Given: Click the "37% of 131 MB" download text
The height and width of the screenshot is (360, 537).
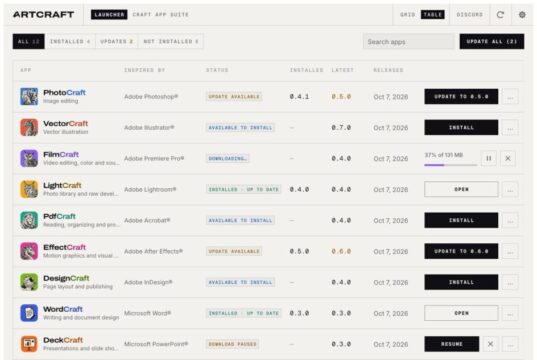Looking at the screenshot, I should 444,155.
